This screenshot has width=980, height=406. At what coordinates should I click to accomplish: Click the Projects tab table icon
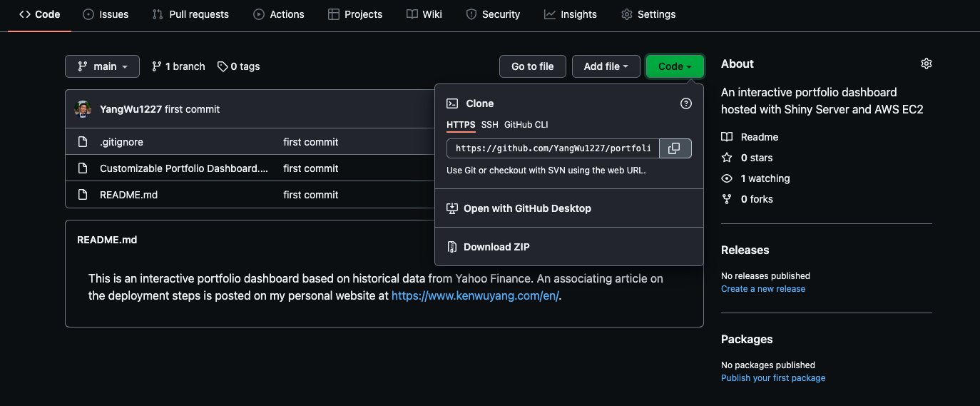pos(333,14)
